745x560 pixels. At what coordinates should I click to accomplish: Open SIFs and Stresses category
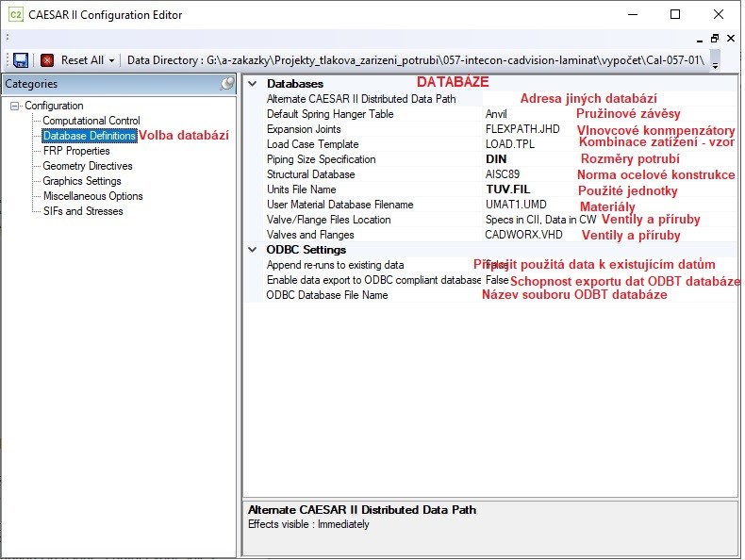83,211
